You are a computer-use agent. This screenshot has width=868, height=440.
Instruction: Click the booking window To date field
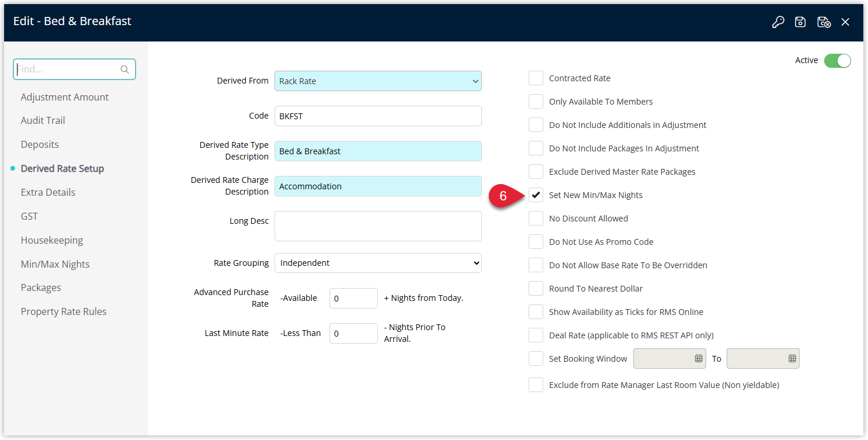[x=763, y=359]
